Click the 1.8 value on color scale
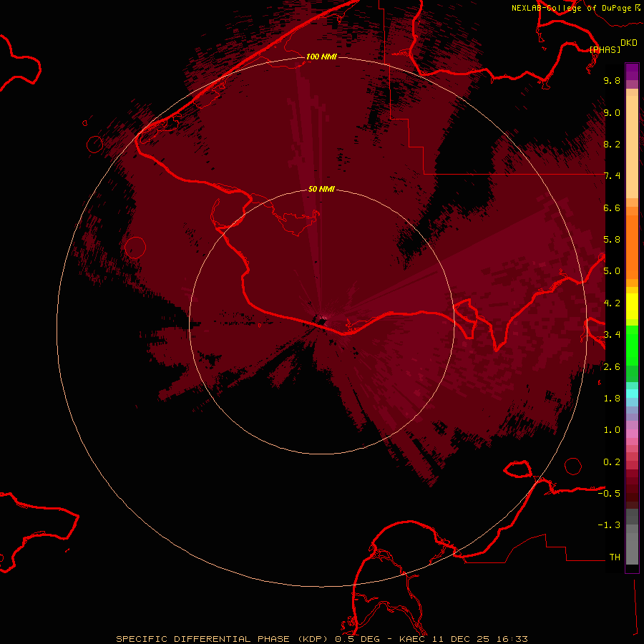This screenshot has height=644, width=644. [612, 399]
